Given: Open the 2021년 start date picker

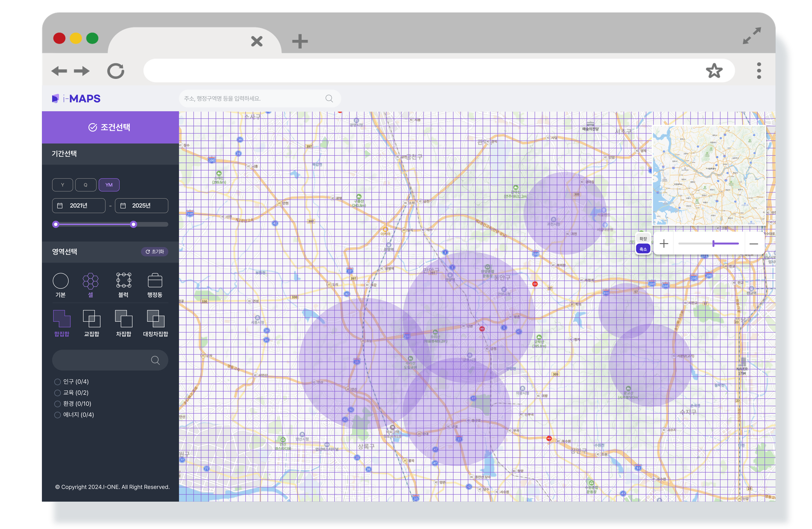Looking at the screenshot, I should point(79,206).
